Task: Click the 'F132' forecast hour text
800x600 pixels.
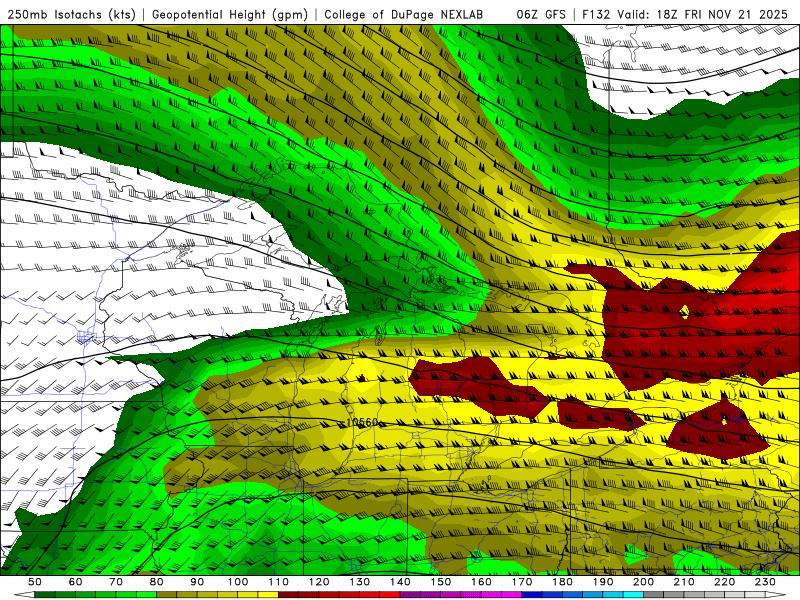Action: [596, 15]
